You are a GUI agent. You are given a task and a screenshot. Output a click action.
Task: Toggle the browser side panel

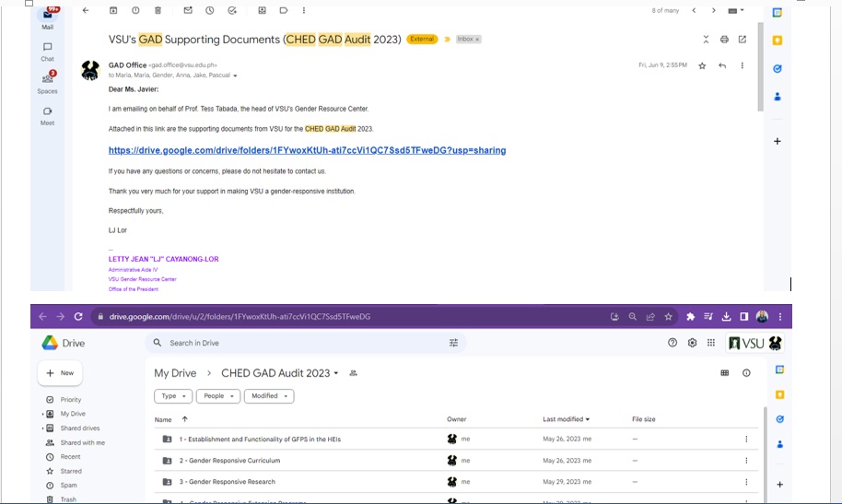click(x=743, y=317)
